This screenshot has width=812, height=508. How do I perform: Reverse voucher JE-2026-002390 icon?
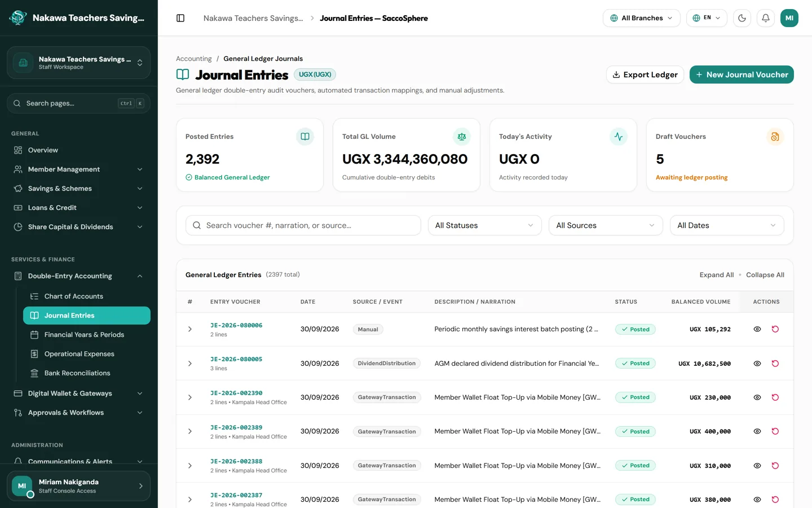click(775, 397)
